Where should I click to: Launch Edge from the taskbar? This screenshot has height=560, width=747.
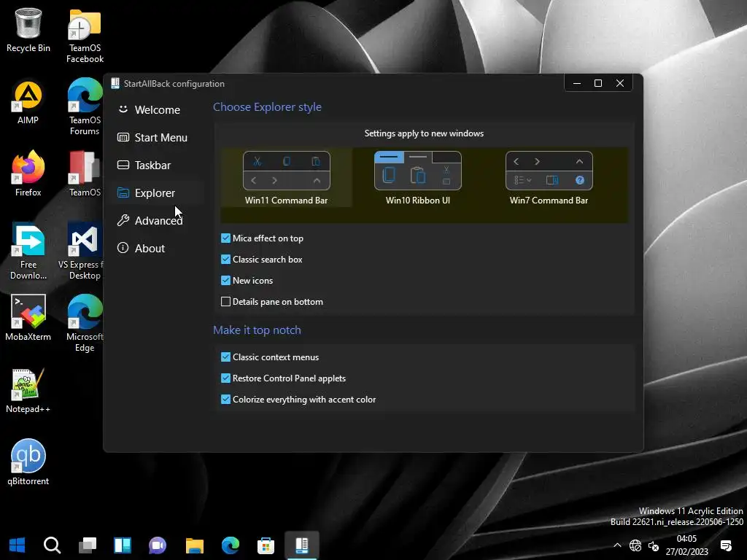click(231, 545)
